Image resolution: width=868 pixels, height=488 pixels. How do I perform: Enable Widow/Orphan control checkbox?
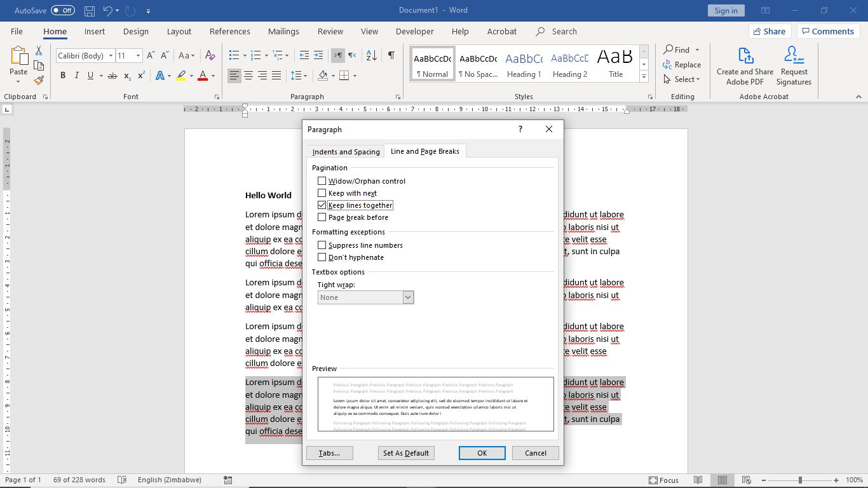[x=322, y=181]
